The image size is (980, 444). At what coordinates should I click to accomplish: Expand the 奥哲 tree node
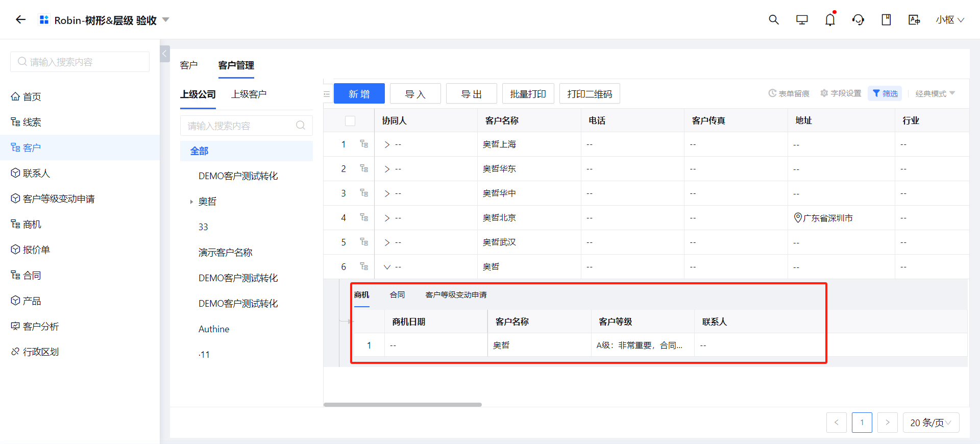[191, 202]
